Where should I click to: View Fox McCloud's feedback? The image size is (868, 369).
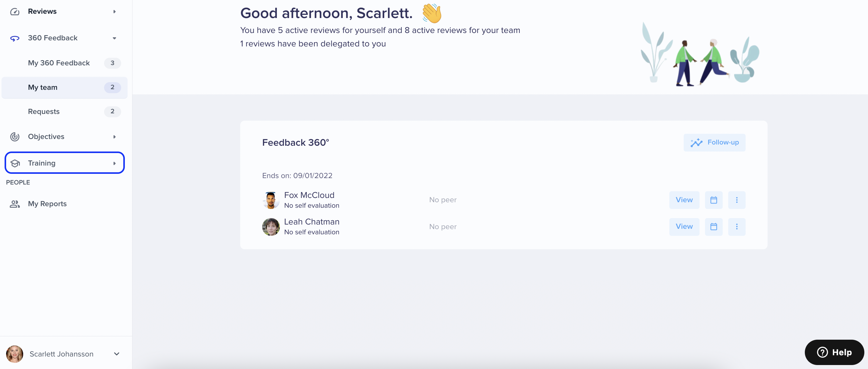[x=684, y=200]
